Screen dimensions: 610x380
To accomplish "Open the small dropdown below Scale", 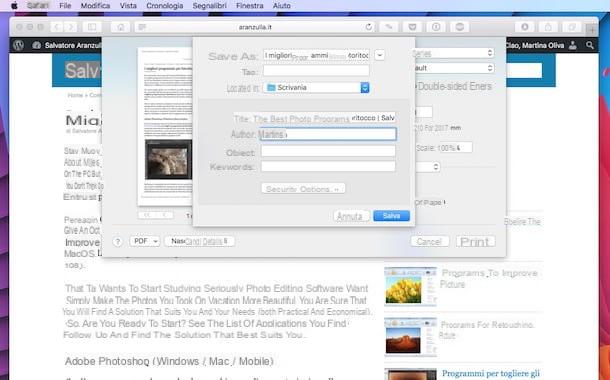I will (427, 167).
